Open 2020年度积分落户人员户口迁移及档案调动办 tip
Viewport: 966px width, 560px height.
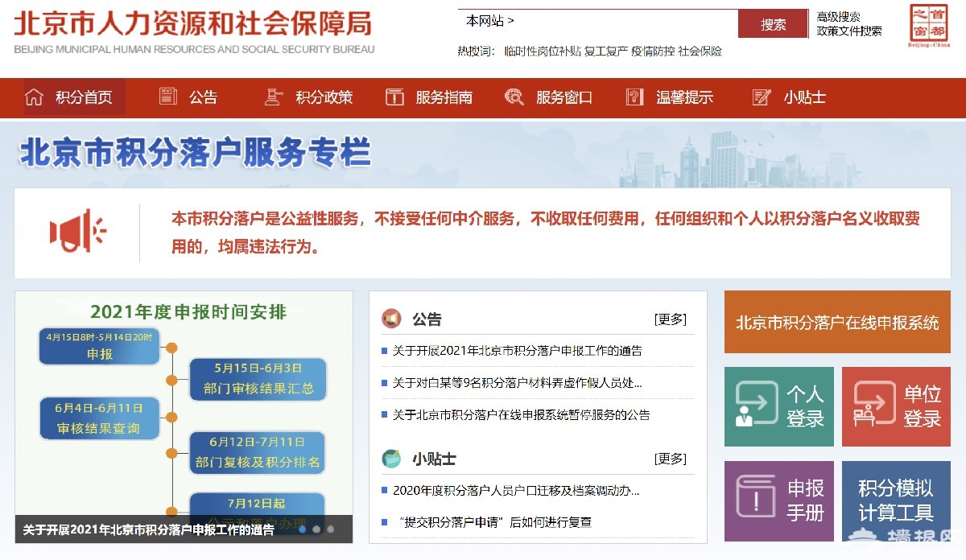point(516,490)
